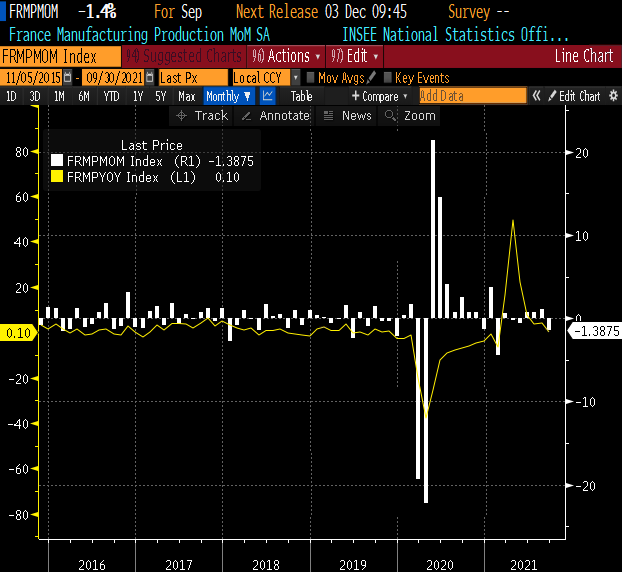Open chart settings gear icon

coord(610,96)
